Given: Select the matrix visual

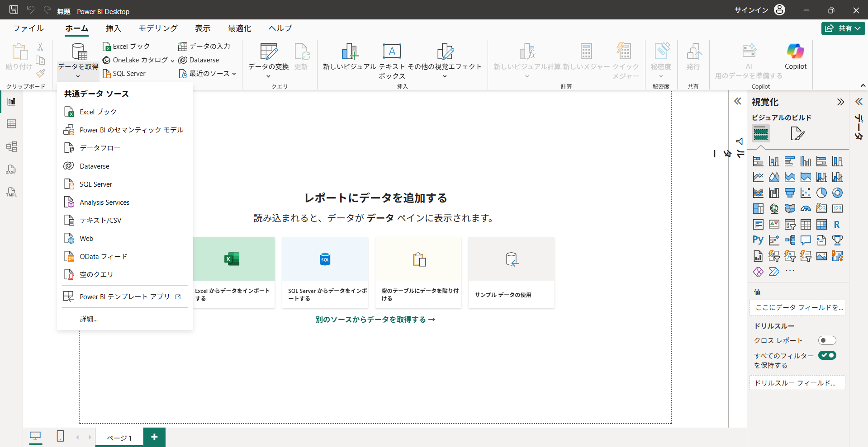Looking at the screenshot, I should pyautogui.click(x=821, y=224).
